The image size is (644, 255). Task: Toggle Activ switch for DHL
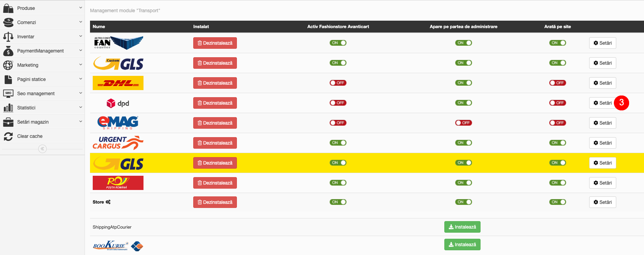point(338,83)
